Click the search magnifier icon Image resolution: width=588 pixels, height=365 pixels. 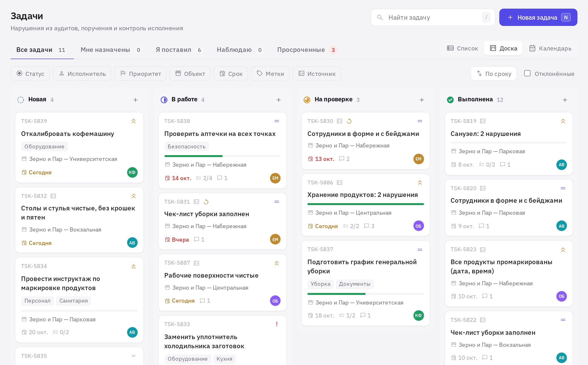tap(380, 17)
